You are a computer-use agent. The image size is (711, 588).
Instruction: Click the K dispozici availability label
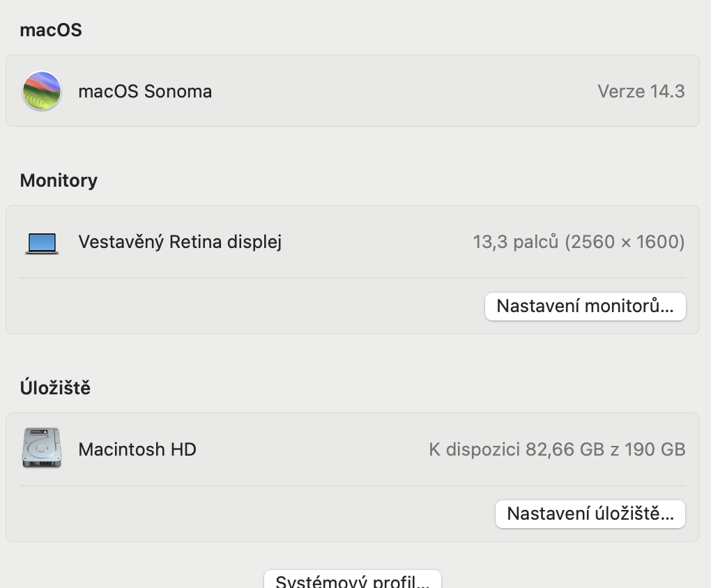click(x=474, y=449)
